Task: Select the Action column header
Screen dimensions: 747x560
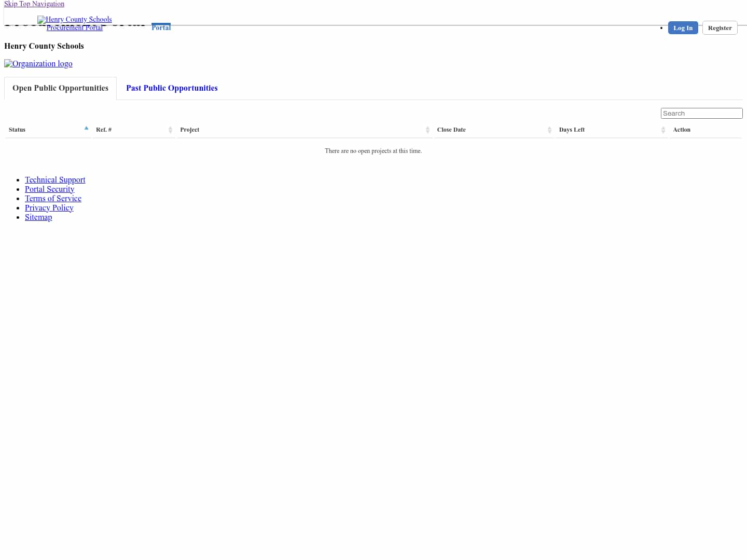Action: tap(706, 130)
